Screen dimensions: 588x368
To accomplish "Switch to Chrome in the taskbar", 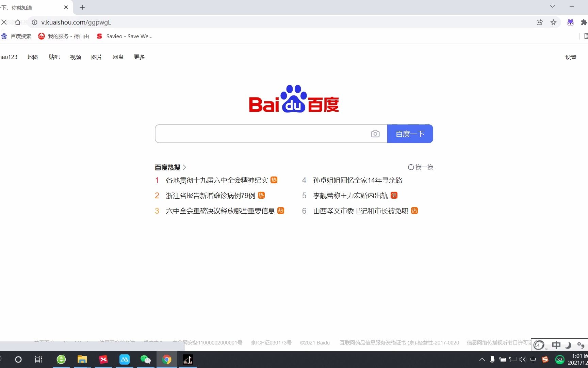I will point(167,359).
